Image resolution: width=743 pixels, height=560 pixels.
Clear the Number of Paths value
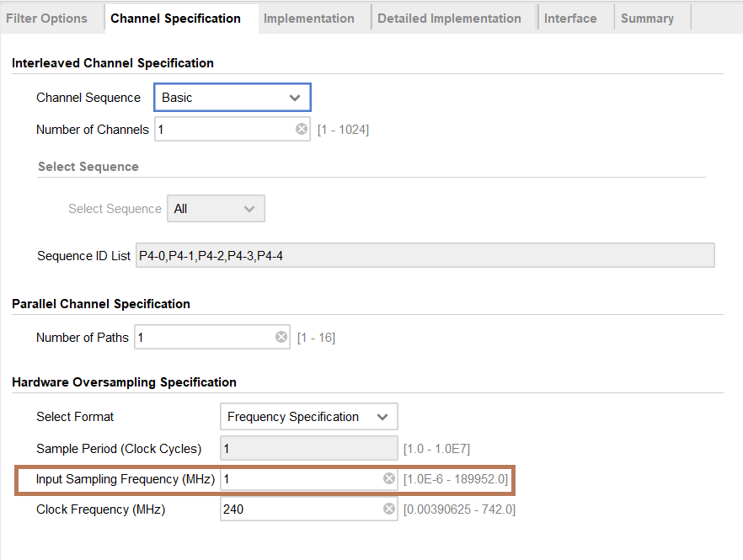(x=281, y=337)
